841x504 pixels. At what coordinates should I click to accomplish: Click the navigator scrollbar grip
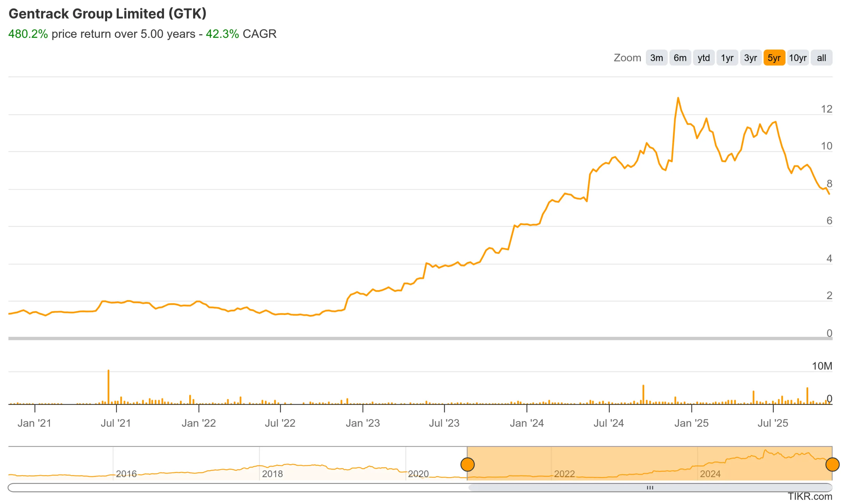pyautogui.click(x=650, y=488)
